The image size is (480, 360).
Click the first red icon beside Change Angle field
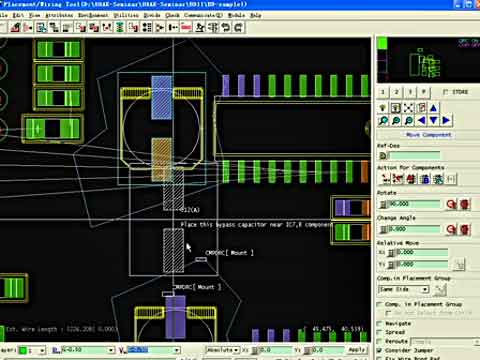tap(451, 229)
